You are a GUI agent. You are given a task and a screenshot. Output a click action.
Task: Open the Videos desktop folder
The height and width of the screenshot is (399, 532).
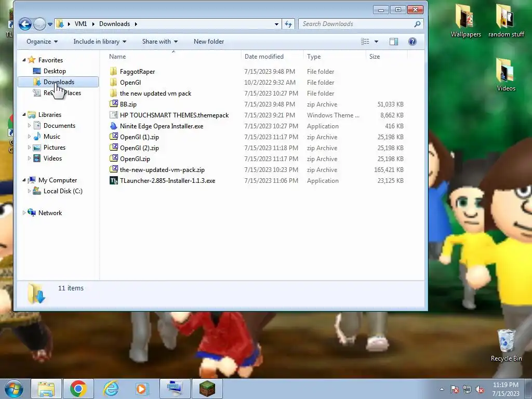click(506, 75)
